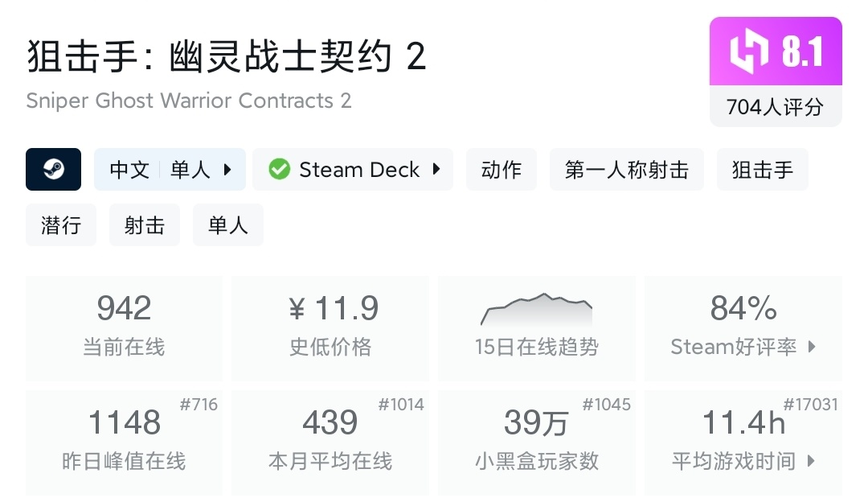Open the 小黑盒玩家数 39万 card
Viewport: 868px width, 502px height.
[537, 442]
